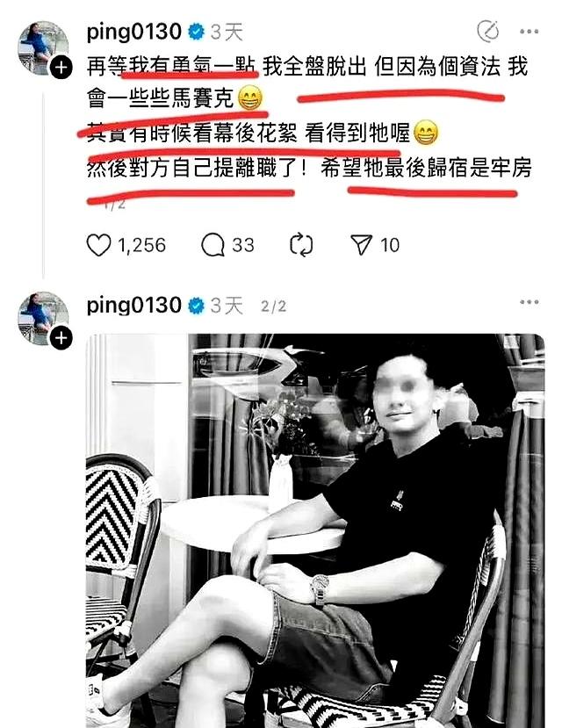Screen dimensions: 562x728
Task: Open three-dot menu on second post
Action: tap(529, 302)
